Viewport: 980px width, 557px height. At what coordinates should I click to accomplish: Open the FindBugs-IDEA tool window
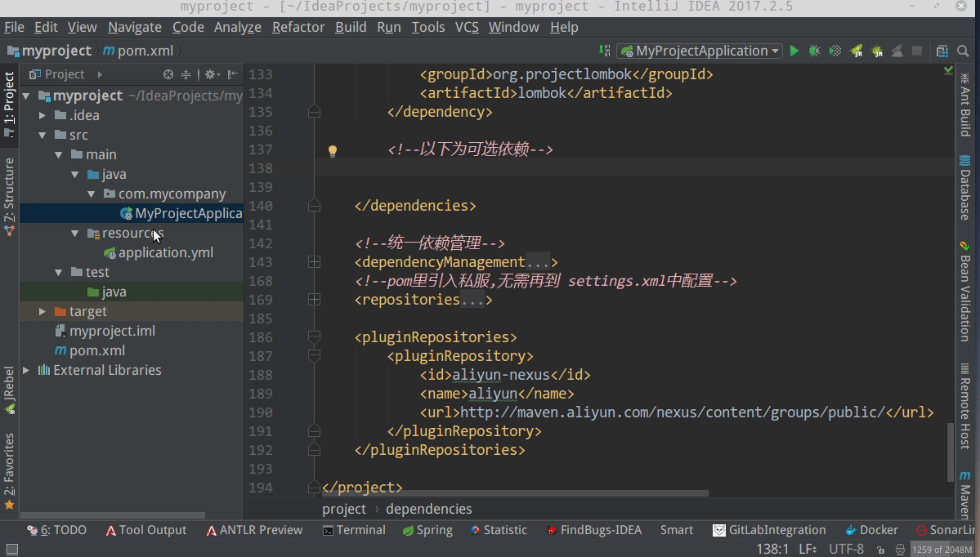tap(593, 530)
